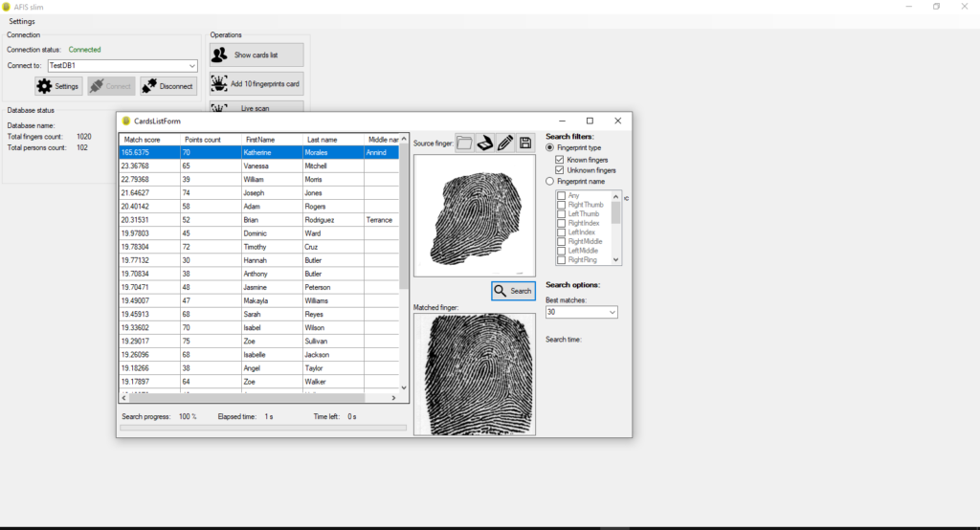This screenshot has width=980, height=530.
Task: Open source fingerprint from folder icon
Action: tap(464, 143)
